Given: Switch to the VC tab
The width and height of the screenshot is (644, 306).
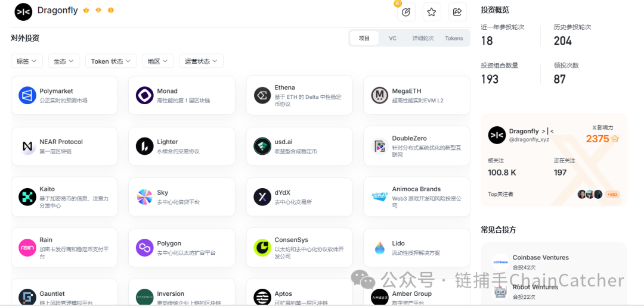Looking at the screenshot, I should point(392,38).
